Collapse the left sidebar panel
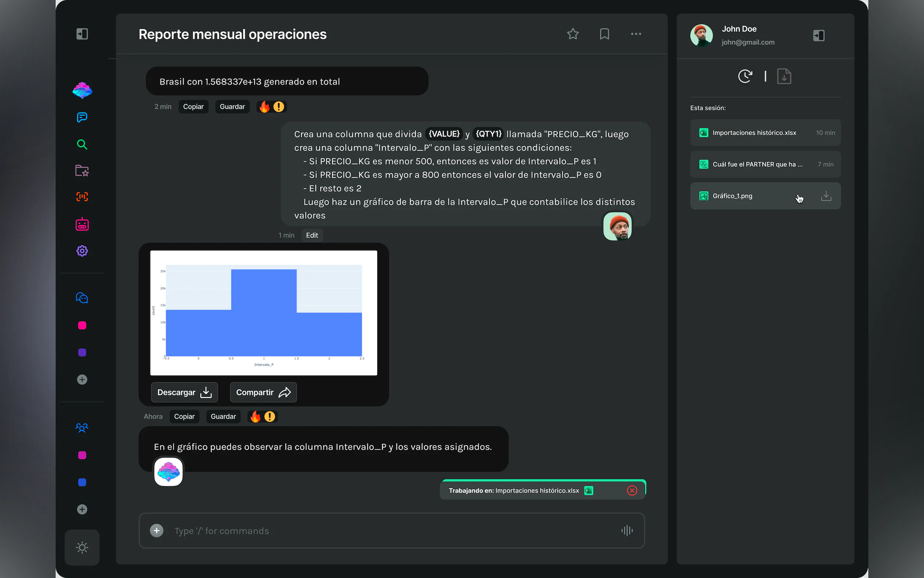 (x=82, y=34)
